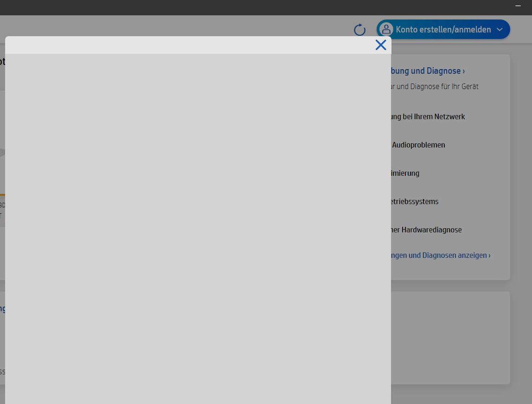Click the Konto erstellen/anmelden button

(443, 29)
